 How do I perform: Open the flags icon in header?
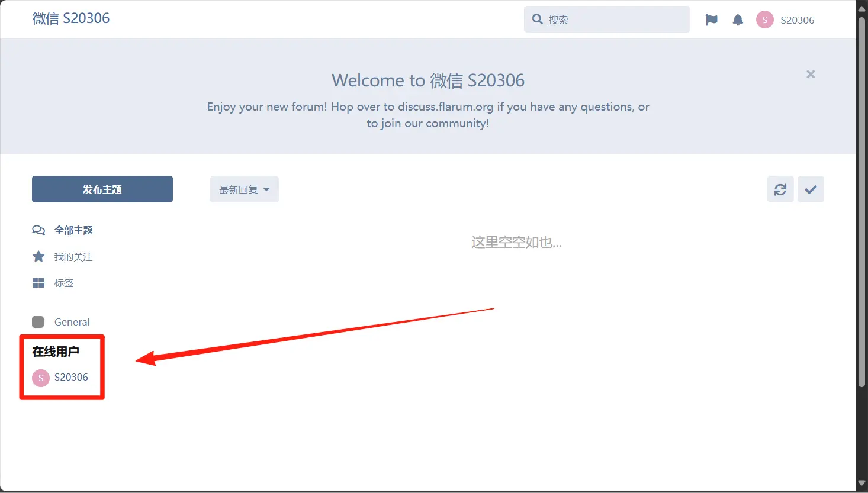[x=711, y=20]
